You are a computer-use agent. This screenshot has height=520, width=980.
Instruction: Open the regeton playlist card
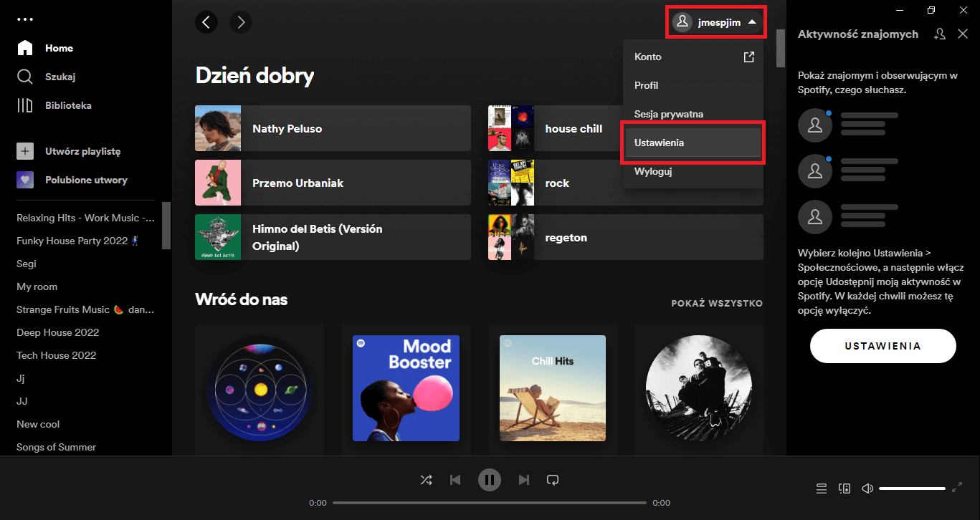pos(626,237)
